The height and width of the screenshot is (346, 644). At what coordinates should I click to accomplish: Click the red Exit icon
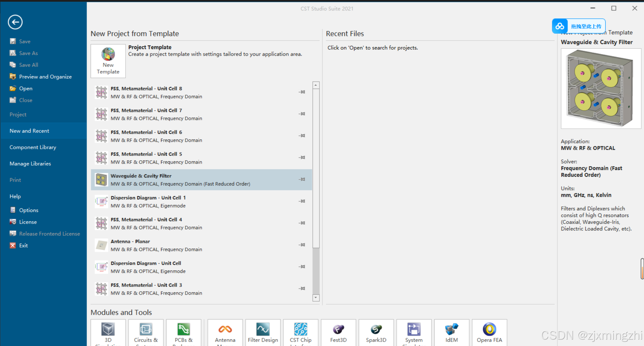[x=13, y=245]
